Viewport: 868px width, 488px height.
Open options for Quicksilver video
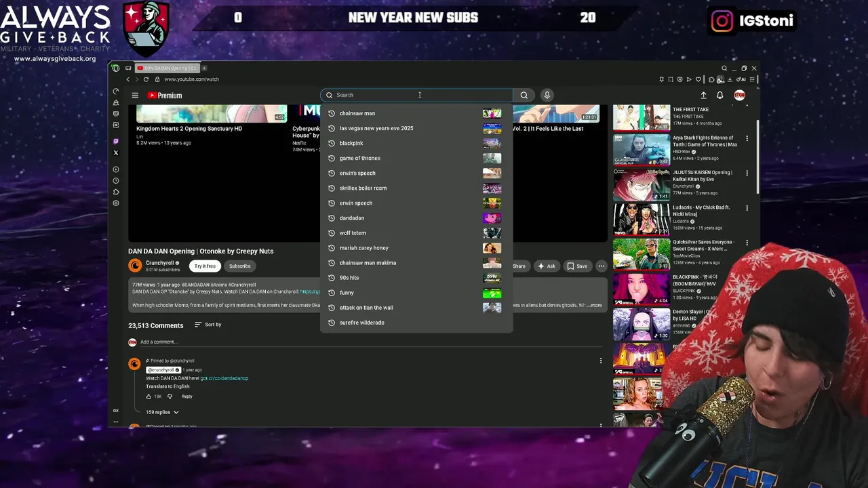coord(747,243)
